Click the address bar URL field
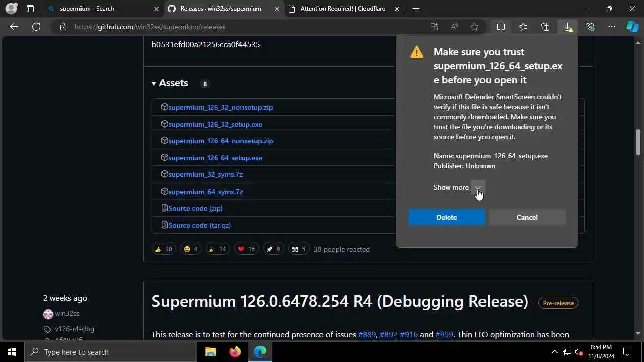644x362 pixels. 242,27
